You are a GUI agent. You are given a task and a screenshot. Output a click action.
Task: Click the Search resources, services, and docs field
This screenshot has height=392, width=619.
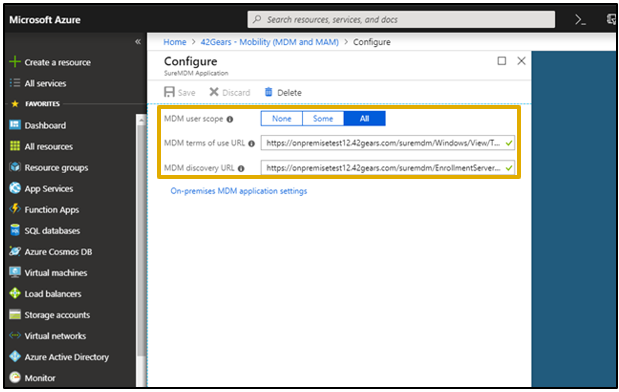coord(401,19)
